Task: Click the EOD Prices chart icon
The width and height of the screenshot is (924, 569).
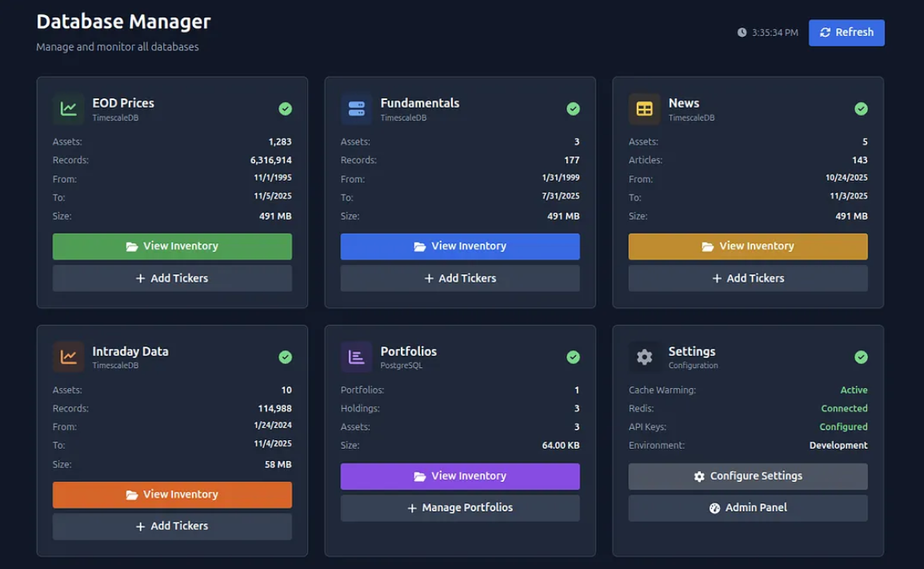Action: 68,109
